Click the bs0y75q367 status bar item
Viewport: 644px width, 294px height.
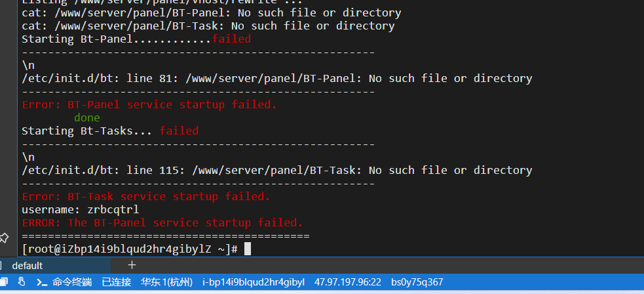tap(417, 282)
